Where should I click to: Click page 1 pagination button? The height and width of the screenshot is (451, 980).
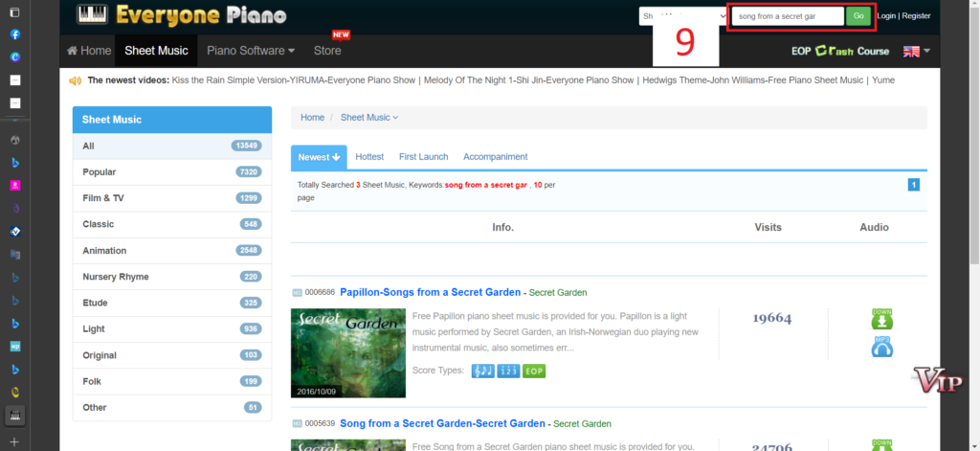tap(914, 185)
